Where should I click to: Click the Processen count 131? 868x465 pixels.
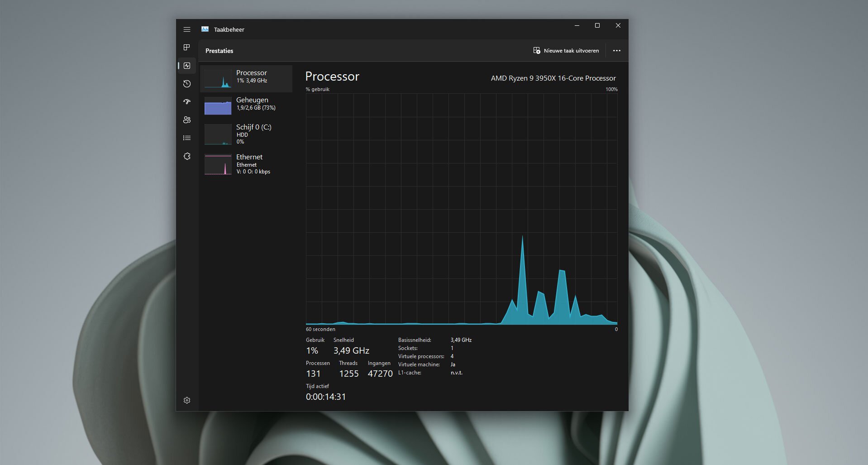pos(313,374)
